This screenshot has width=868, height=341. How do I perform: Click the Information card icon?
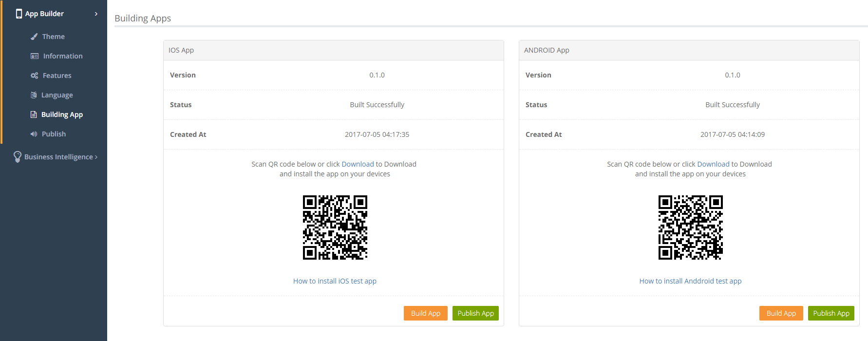coord(35,56)
